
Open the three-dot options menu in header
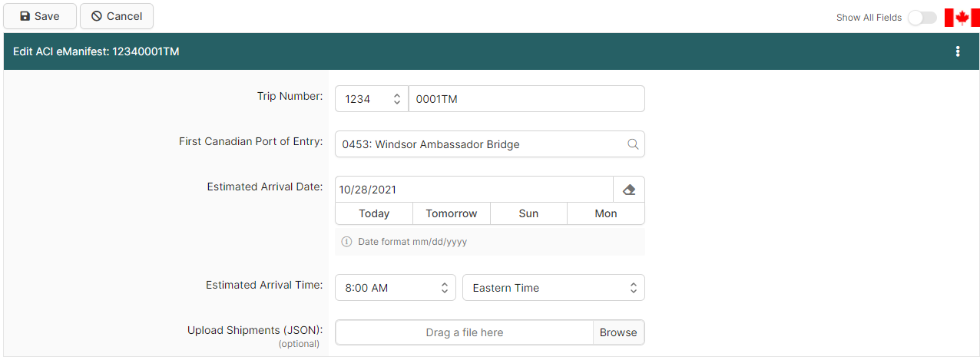pyautogui.click(x=957, y=51)
